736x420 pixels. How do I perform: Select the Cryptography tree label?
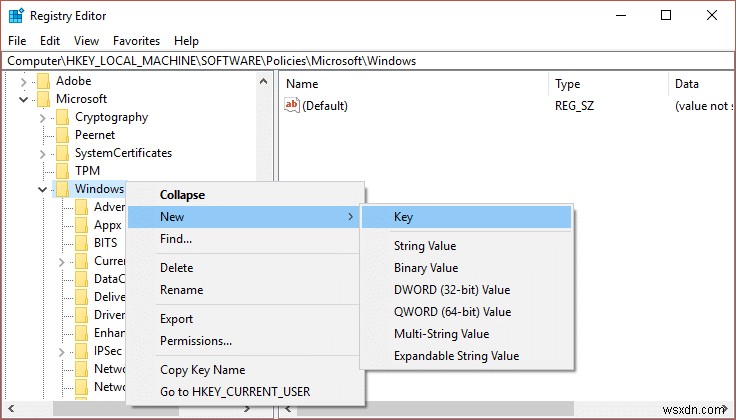tap(112, 117)
